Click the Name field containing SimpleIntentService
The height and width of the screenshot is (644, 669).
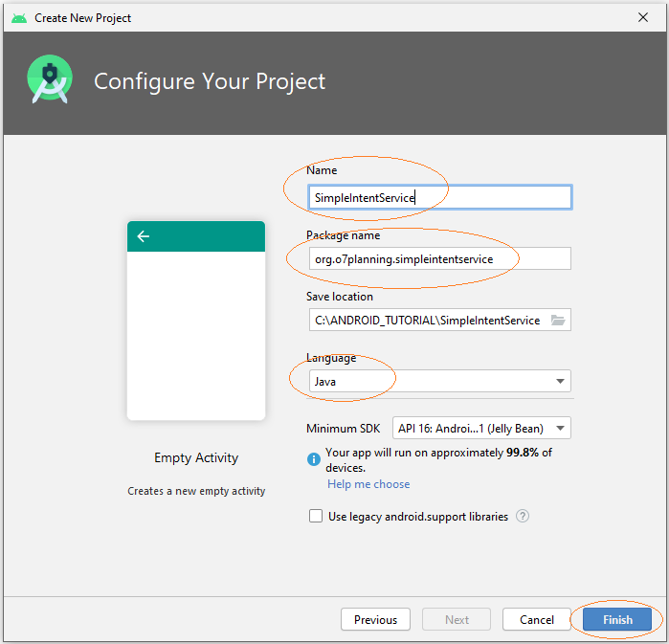[440, 197]
